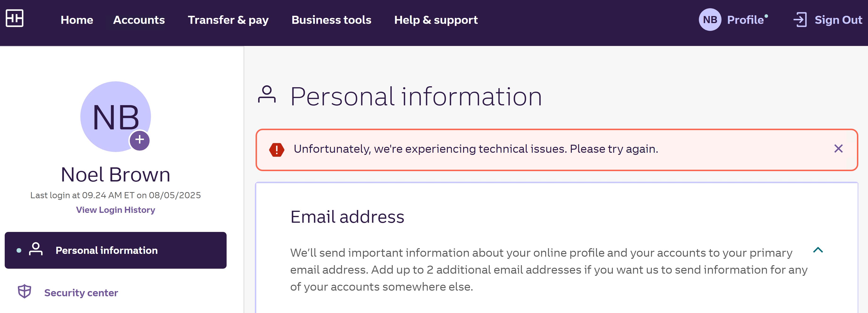
Task: Click the red error alert icon
Action: [x=277, y=149]
